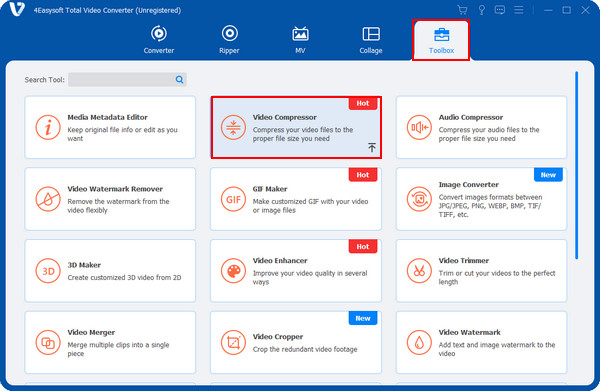
Task: Open Image Converter tool title
Action: pyautogui.click(x=468, y=184)
